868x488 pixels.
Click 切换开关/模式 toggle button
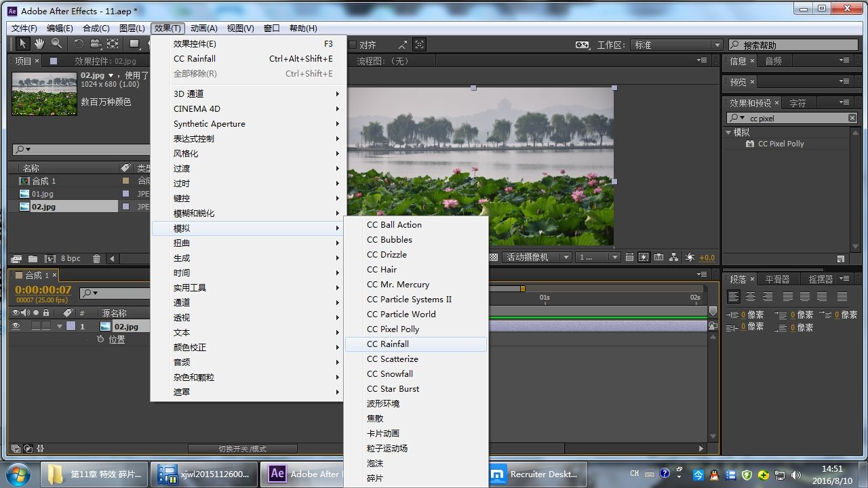[242, 449]
